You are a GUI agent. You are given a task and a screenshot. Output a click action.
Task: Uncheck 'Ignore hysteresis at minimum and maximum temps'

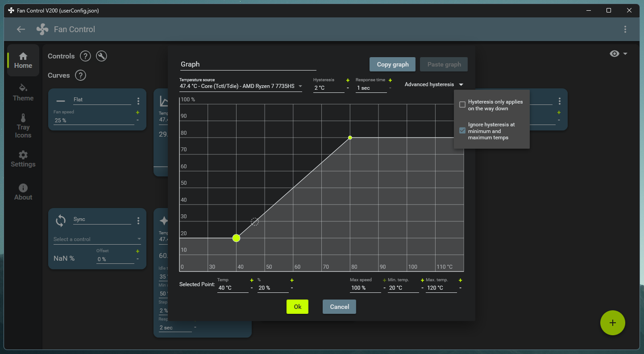point(462,131)
